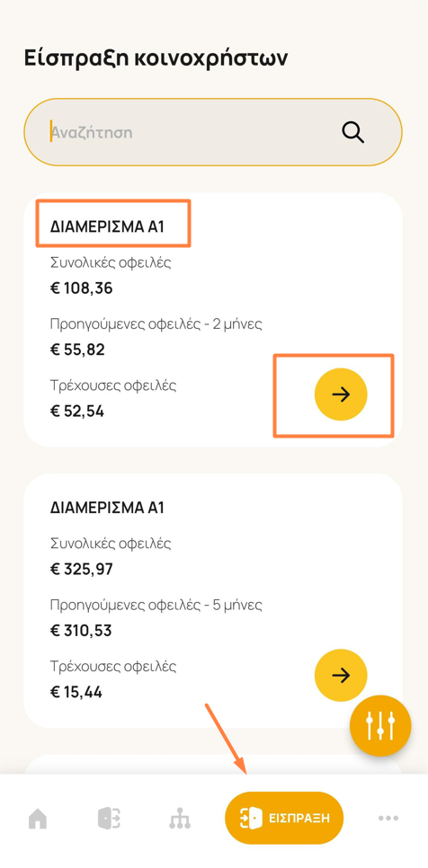
Task: Tap the door icon inside the ΕΙΣΠΡΑΞΗ tab
Action: click(250, 818)
